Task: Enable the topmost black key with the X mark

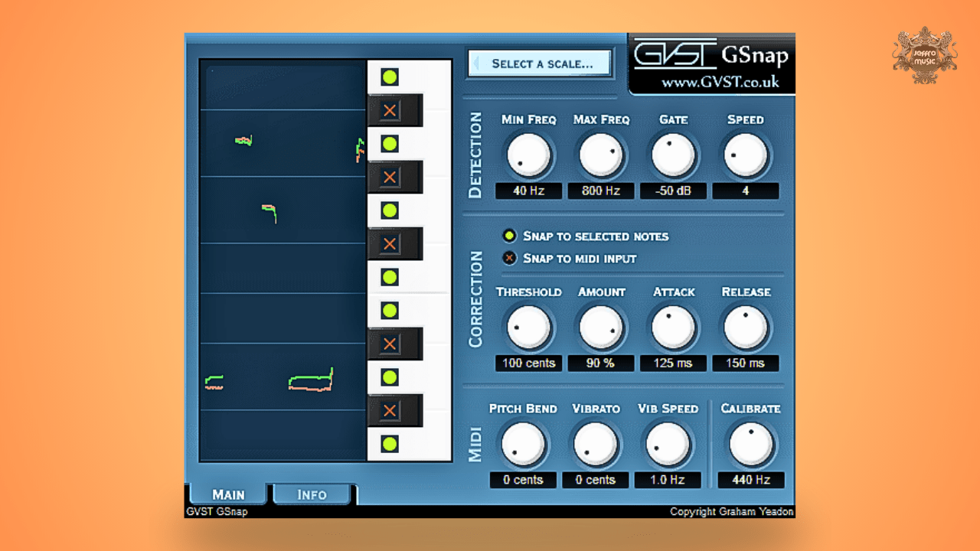Action: (390, 111)
